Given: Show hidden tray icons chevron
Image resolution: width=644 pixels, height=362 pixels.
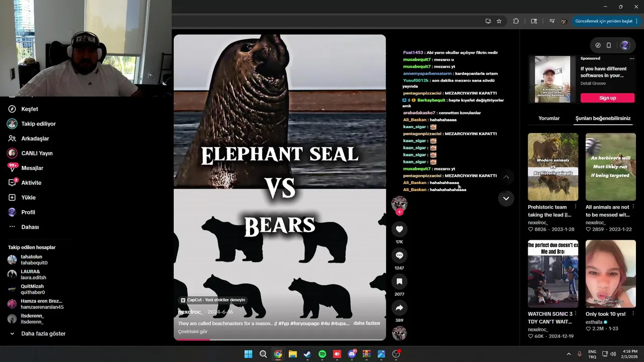Looking at the screenshot, I should click(569, 354).
